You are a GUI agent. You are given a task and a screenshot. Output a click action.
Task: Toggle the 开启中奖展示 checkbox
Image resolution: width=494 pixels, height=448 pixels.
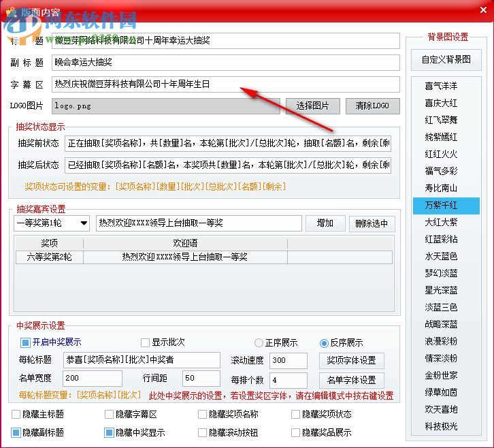[x=25, y=342]
